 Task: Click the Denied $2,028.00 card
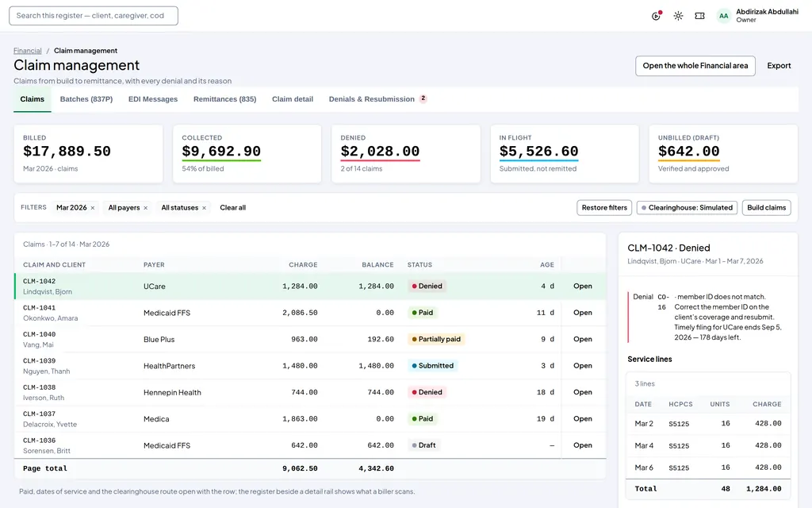pyautogui.click(x=405, y=153)
